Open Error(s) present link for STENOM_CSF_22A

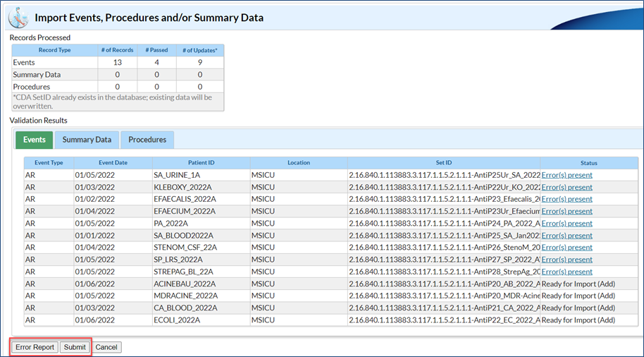pyautogui.click(x=566, y=247)
